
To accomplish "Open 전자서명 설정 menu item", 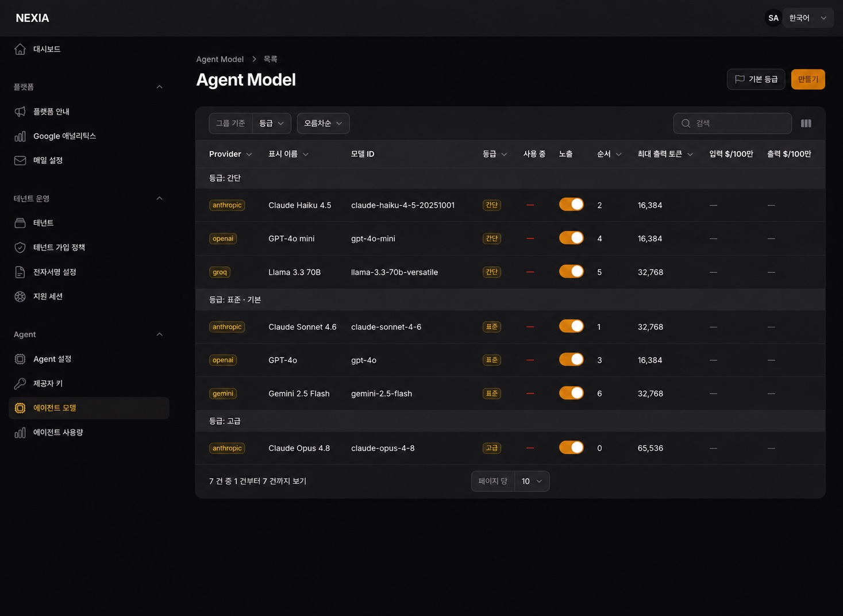I will coord(89,272).
